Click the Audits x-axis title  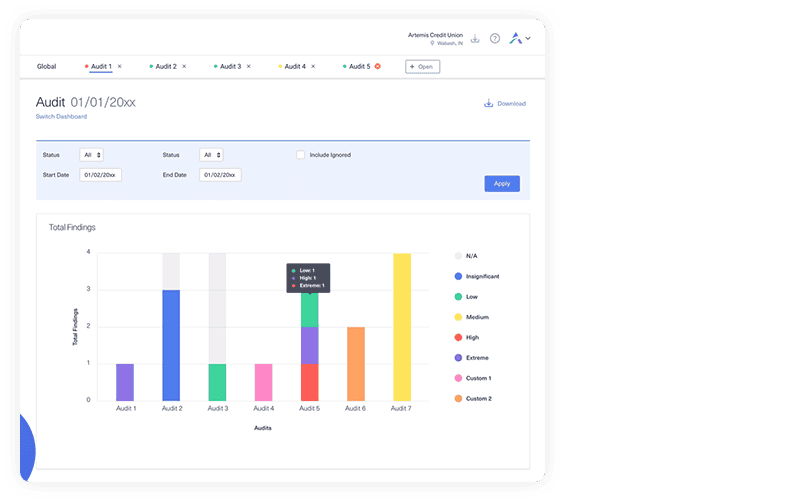[263, 428]
